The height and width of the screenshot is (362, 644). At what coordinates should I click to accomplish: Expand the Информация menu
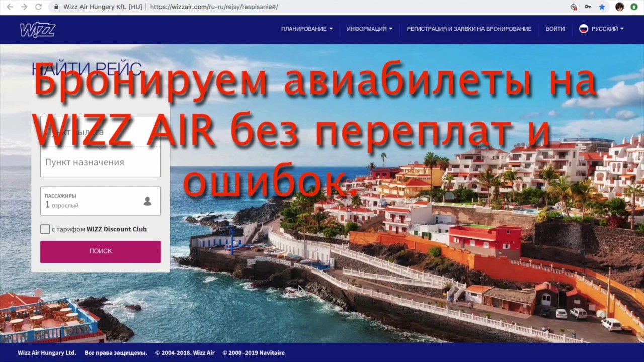click(370, 29)
